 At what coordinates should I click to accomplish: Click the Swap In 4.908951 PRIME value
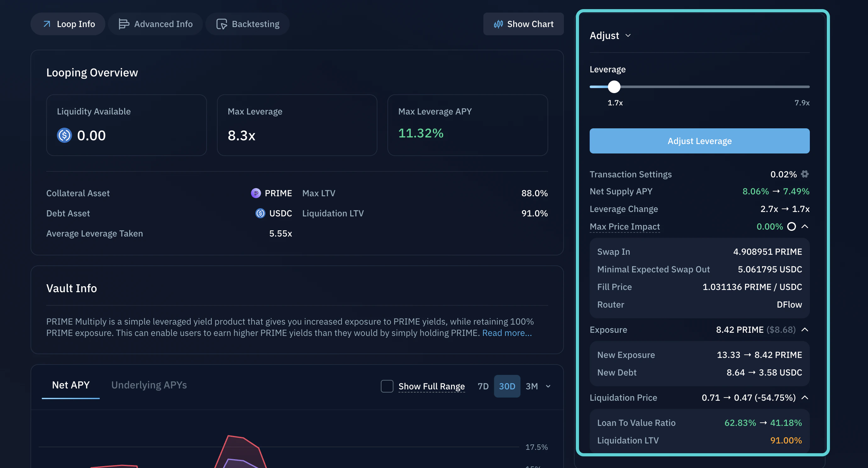(768, 252)
